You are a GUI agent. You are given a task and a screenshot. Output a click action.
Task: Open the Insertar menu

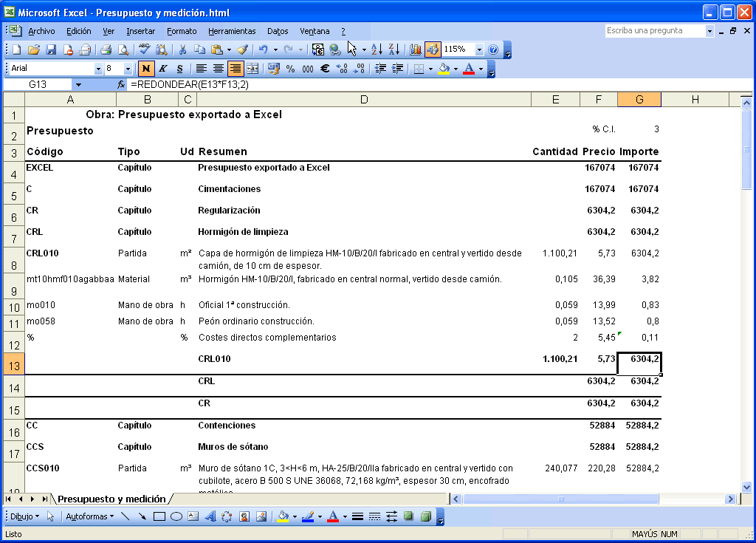pos(141,31)
